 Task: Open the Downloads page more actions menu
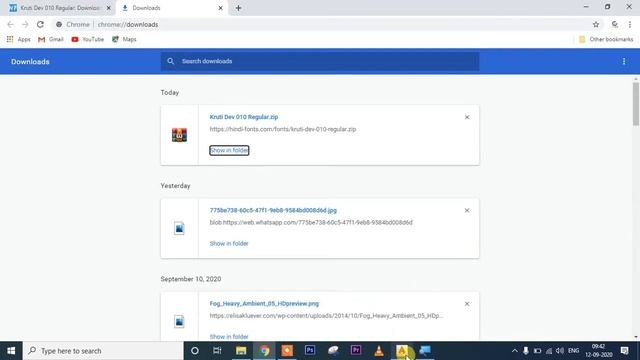(624, 61)
